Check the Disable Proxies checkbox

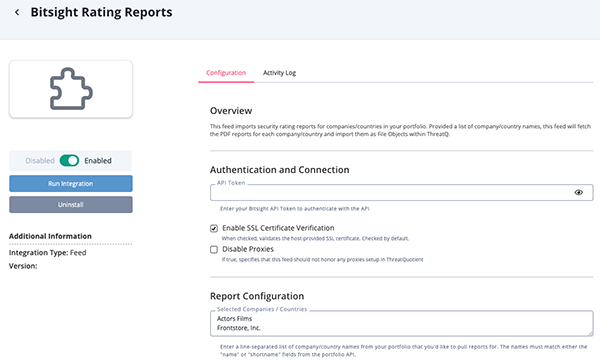tap(214, 249)
